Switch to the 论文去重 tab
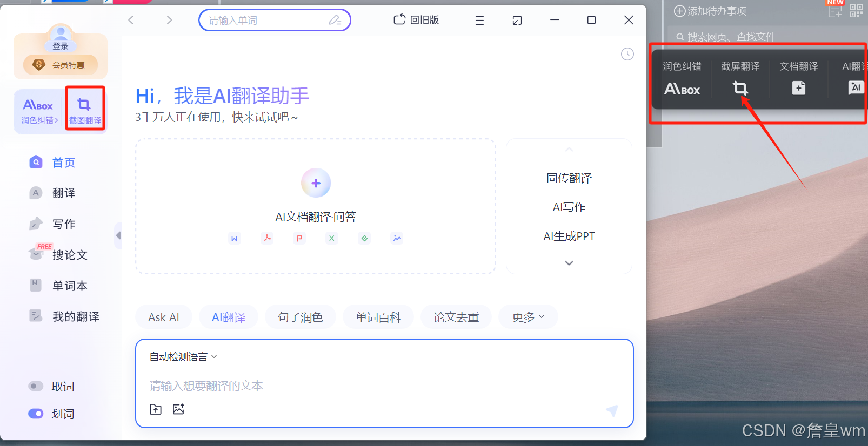Viewport: 868px width, 446px height. [x=456, y=317]
